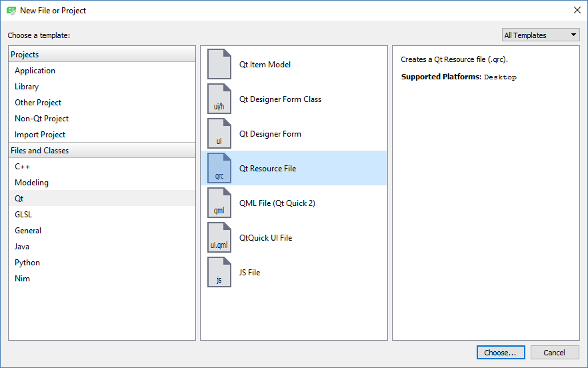Choose the Library project category
This screenshot has width=588, height=368.
click(27, 87)
